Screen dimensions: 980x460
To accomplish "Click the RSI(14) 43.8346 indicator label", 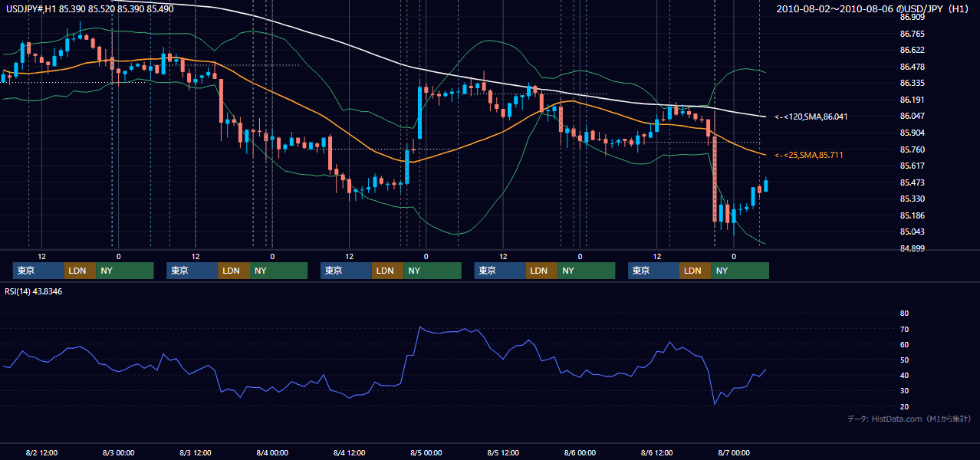I will 34,291.
